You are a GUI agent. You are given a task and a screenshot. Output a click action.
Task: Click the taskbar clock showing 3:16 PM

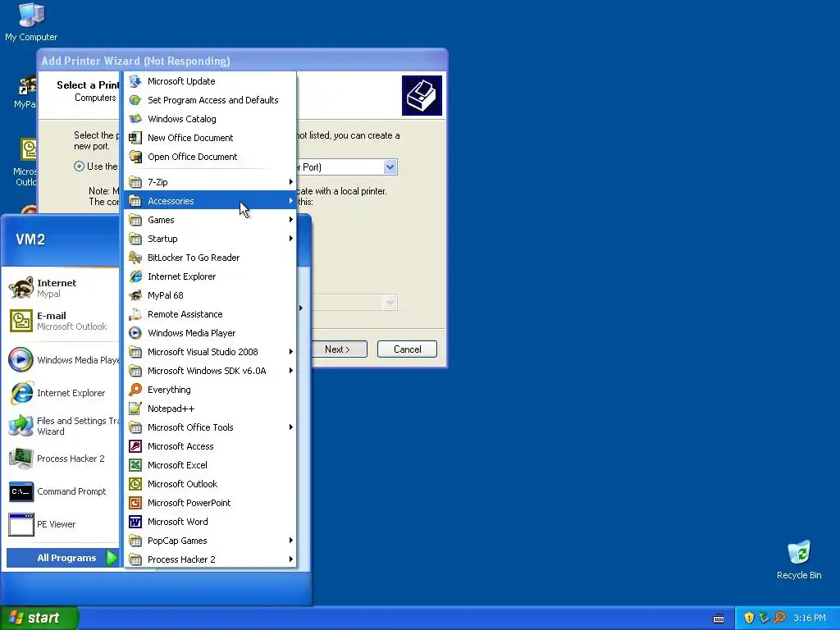810,618
